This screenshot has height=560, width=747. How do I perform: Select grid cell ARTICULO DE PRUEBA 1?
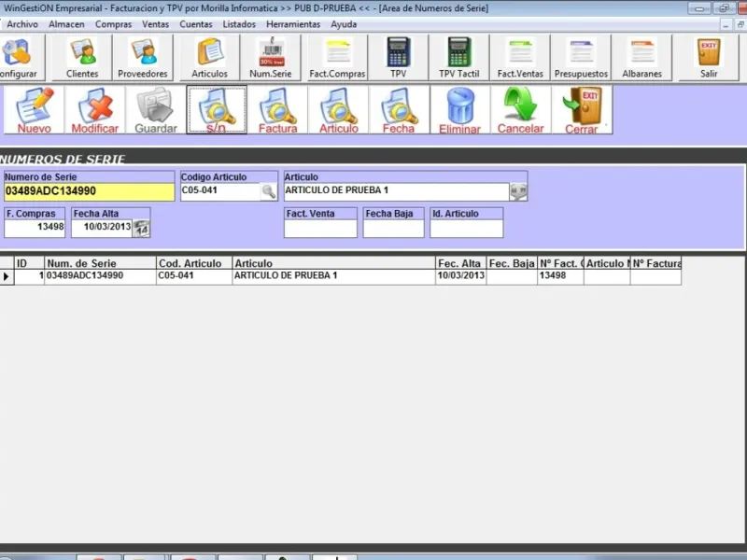[x=334, y=276]
